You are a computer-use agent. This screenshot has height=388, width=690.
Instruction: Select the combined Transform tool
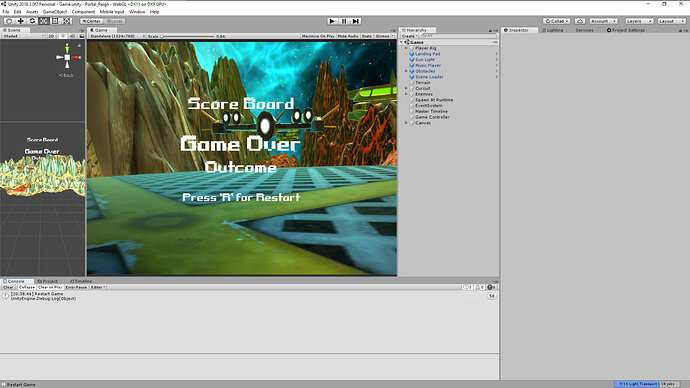[x=66, y=21]
